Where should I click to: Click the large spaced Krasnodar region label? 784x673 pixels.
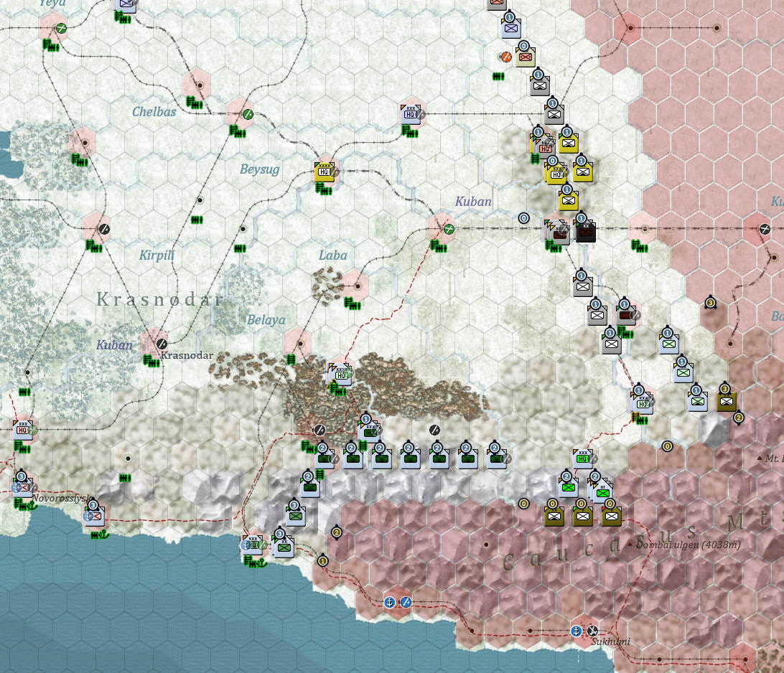pos(159,299)
